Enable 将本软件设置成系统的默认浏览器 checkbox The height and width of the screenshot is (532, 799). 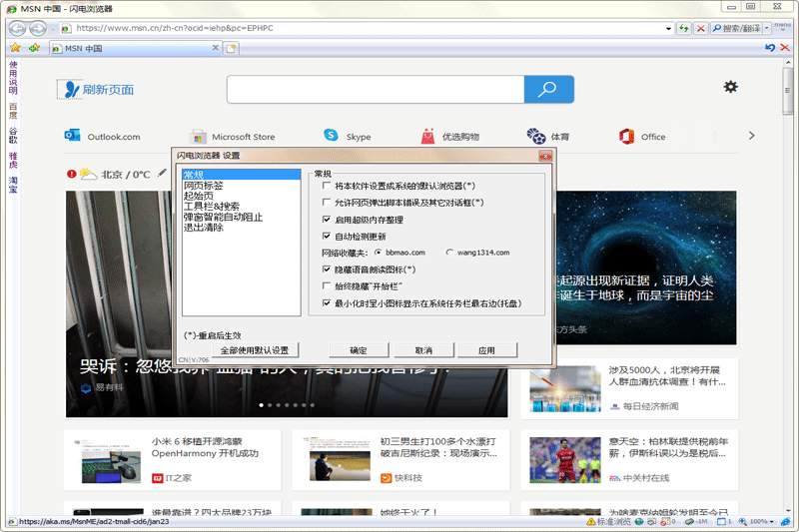(x=327, y=186)
